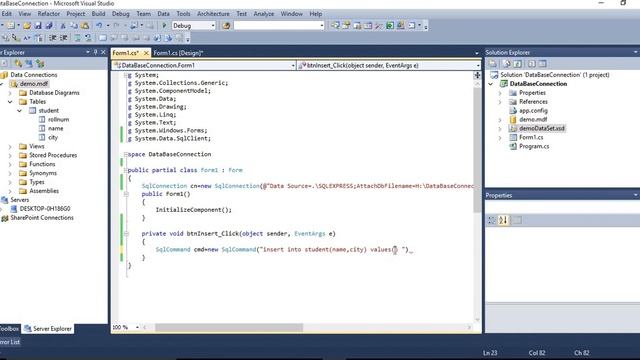The width and height of the screenshot is (640, 360).
Task: Click the Comment out selected lines icon
Action: click(77, 38)
